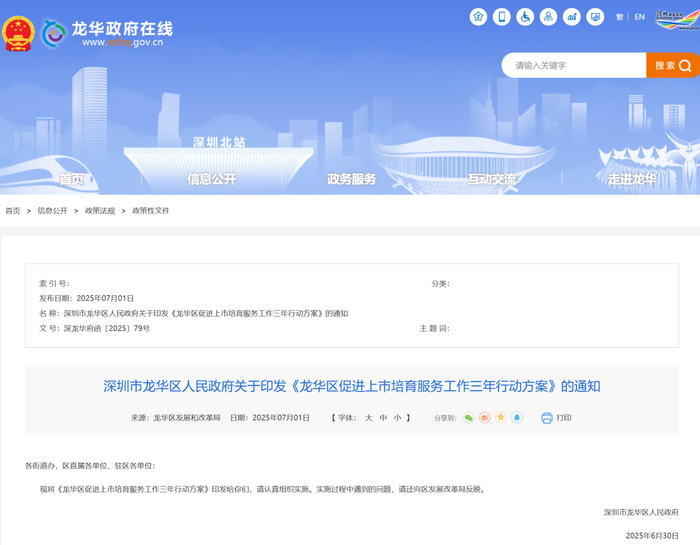Image resolution: width=700 pixels, height=545 pixels.
Task: Open the 政务服务 navigation tab
Action: 351,179
